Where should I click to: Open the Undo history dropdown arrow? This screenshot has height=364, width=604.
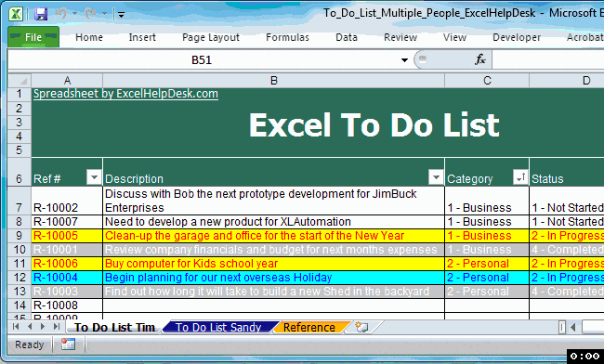pos(75,14)
